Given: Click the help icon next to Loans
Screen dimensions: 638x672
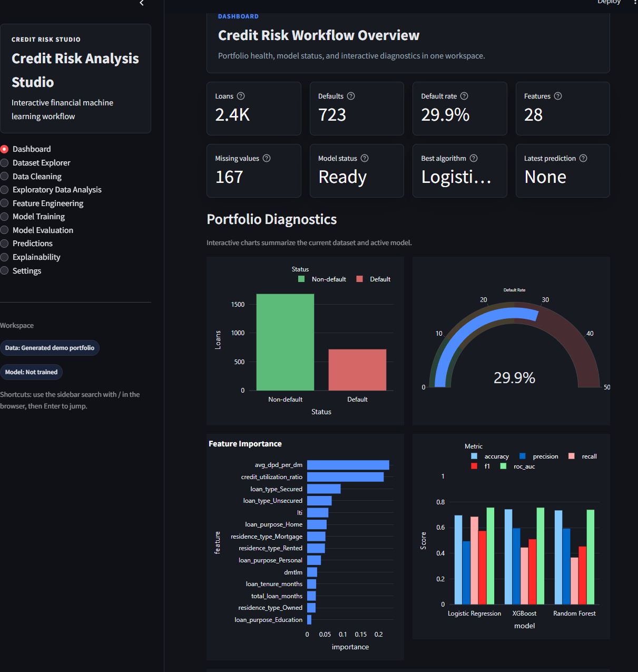Looking at the screenshot, I should click(241, 96).
